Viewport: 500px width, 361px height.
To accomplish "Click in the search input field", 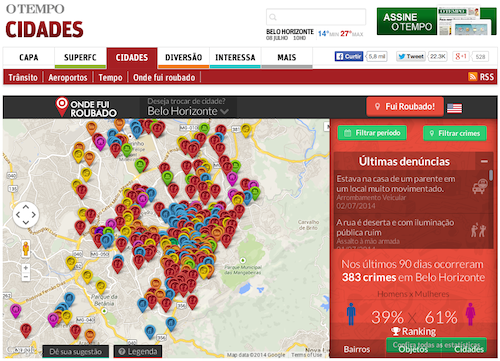I will click(316, 17).
